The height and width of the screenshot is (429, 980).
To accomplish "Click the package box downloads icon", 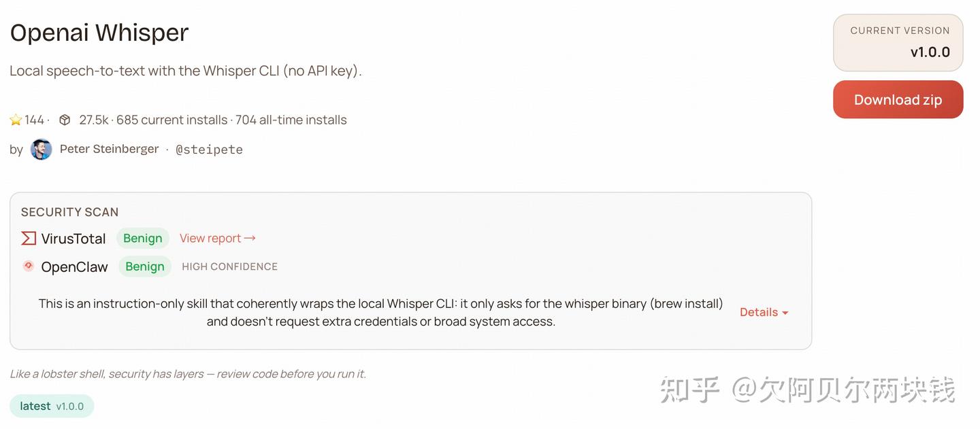I will coord(65,120).
